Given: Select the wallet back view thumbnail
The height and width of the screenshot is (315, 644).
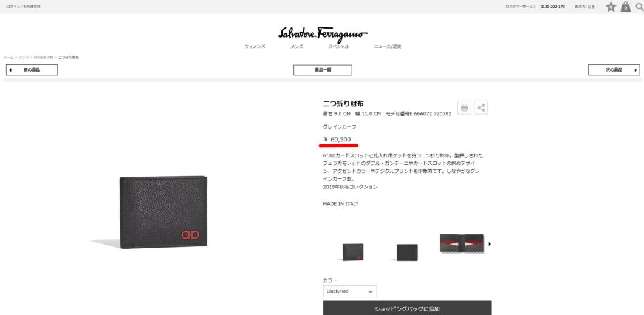Looking at the screenshot, I should (x=407, y=252).
